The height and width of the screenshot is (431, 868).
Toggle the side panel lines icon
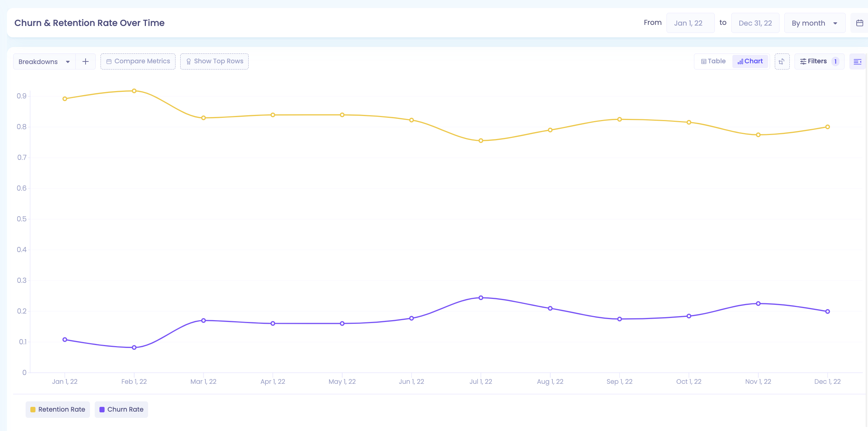click(x=857, y=61)
